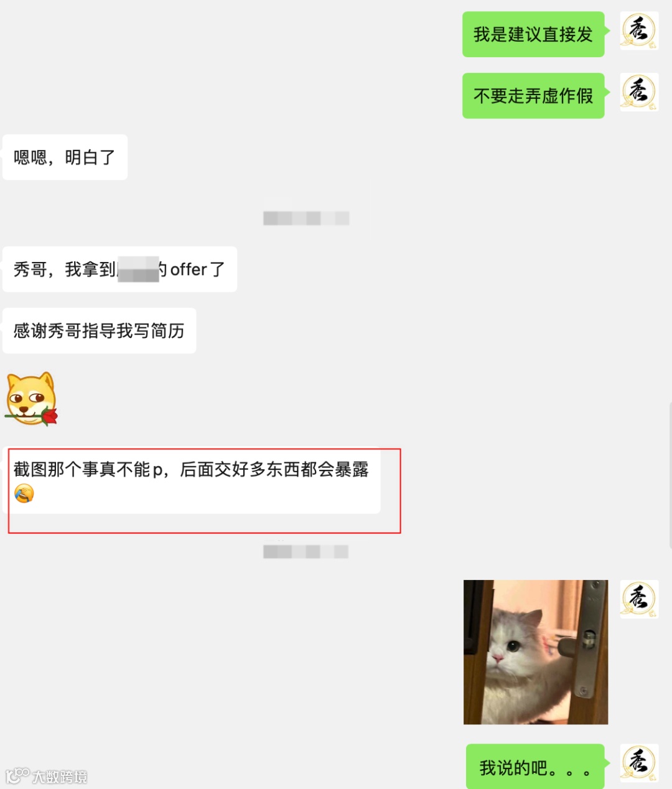Open the cat photo message
This screenshot has height=789, width=672.
click(x=536, y=652)
